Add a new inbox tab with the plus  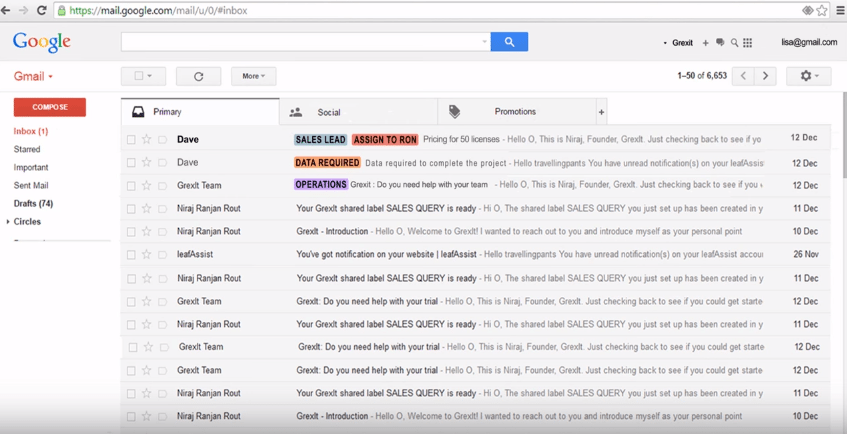point(601,112)
